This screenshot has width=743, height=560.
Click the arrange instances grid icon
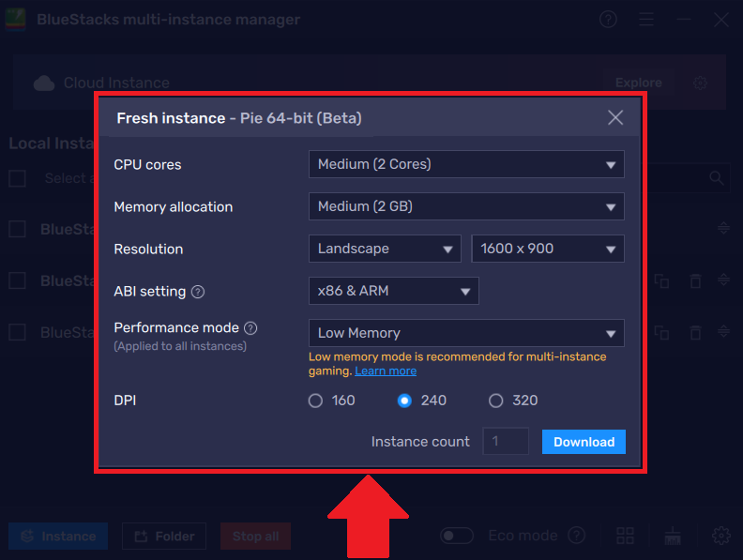pos(625,536)
